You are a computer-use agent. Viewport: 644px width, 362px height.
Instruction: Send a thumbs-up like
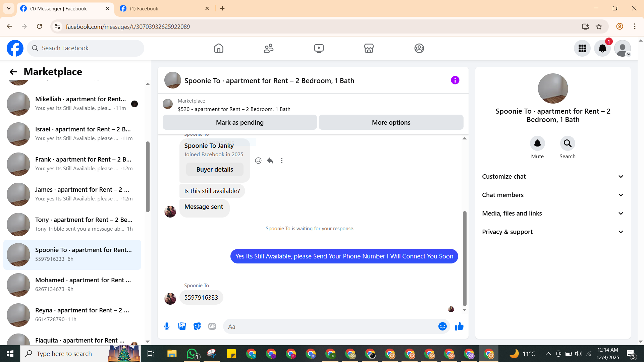[x=459, y=326]
